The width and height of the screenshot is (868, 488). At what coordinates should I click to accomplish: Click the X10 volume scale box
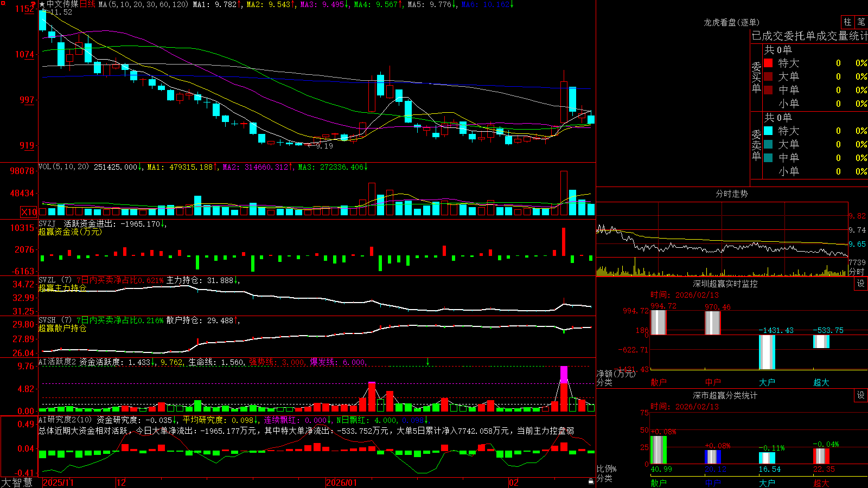tap(29, 212)
